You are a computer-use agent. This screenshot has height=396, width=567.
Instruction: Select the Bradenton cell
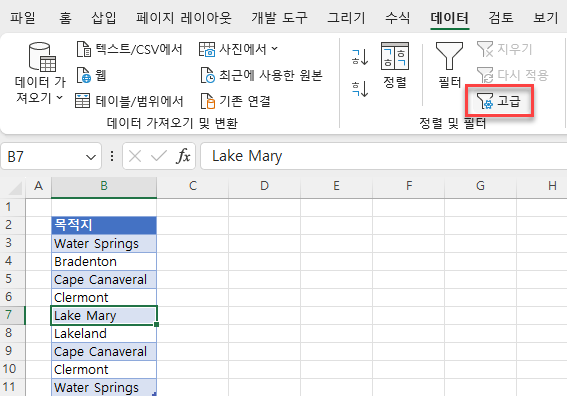click(104, 261)
